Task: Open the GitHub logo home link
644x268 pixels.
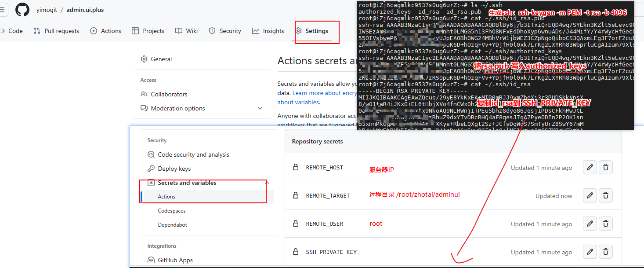Action: [22, 10]
